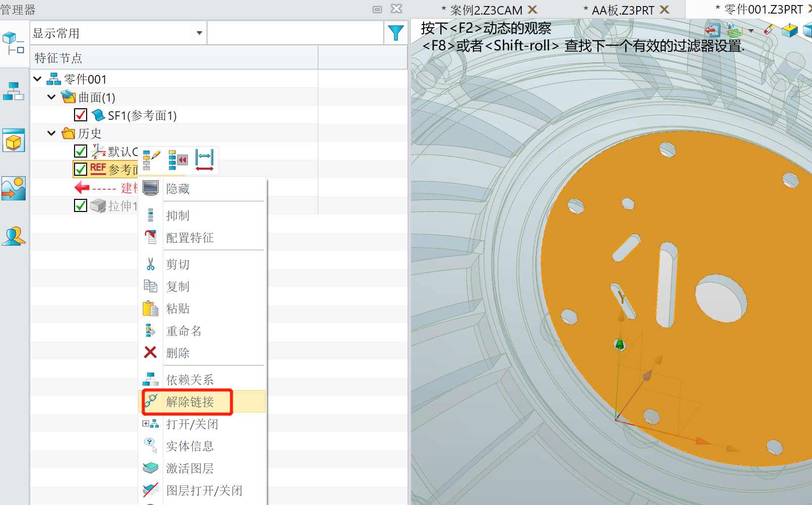The height and width of the screenshot is (505, 812).
Task: Click the rename icon beside 重命名
Action: tap(150, 330)
